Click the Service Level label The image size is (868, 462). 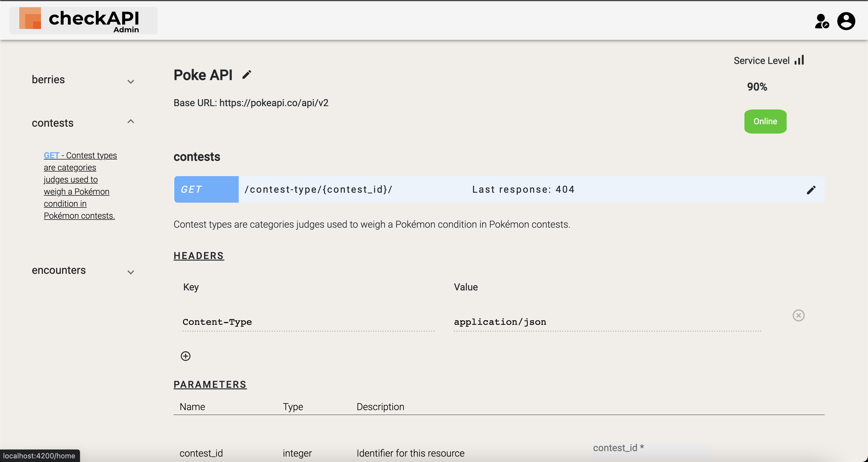click(x=762, y=61)
